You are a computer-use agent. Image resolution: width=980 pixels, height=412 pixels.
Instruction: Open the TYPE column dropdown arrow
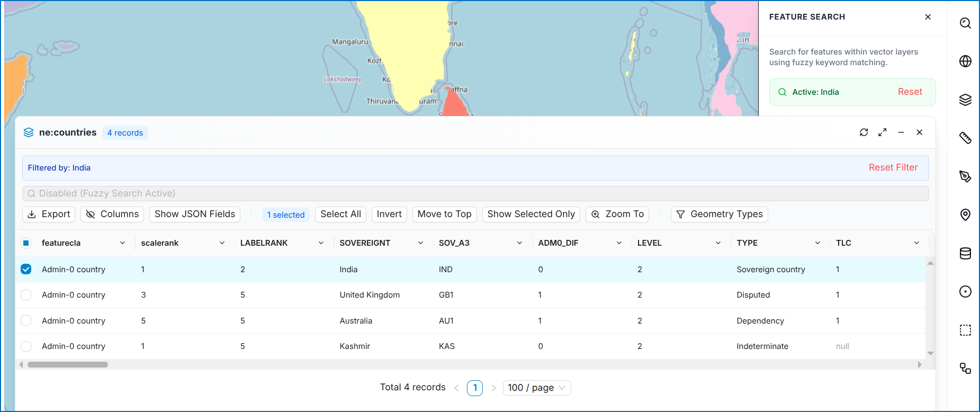(x=817, y=243)
